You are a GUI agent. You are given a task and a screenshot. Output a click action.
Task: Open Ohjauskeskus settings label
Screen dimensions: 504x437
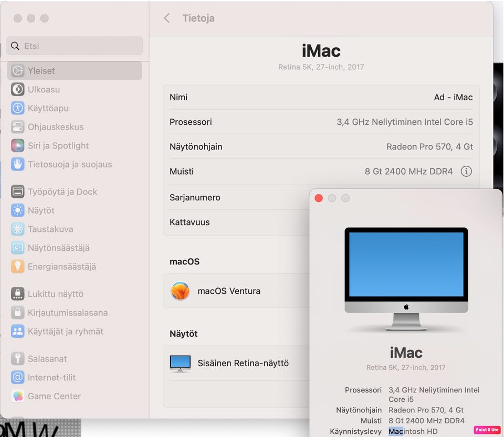pyautogui.click(x=56, y=127)
